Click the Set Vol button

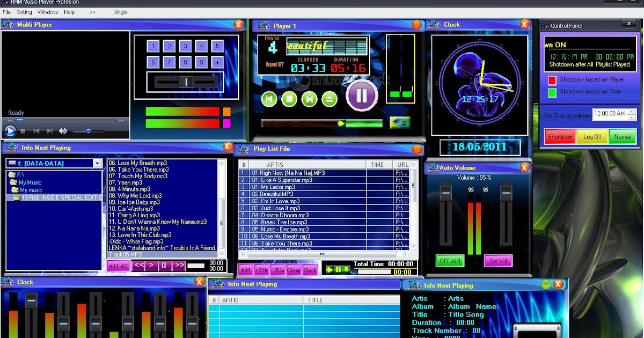tap(498, 261)
